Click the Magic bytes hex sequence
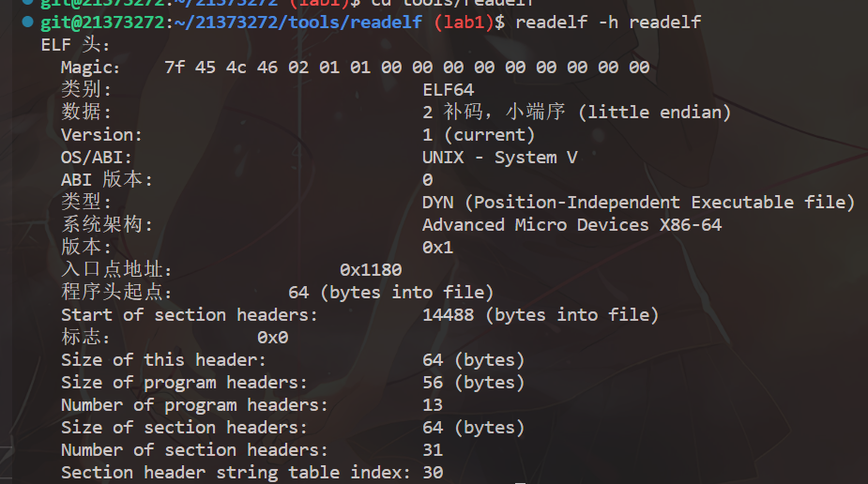 click(407, 68)
